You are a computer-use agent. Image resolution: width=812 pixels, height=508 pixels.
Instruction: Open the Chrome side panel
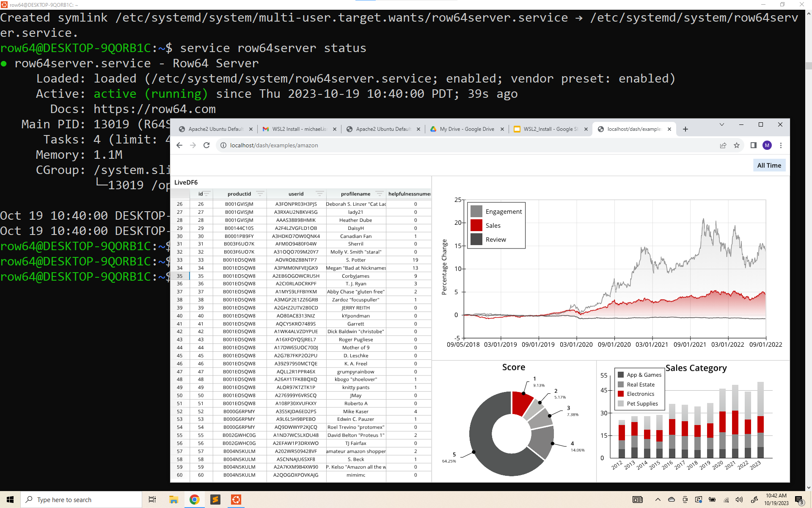753,145
